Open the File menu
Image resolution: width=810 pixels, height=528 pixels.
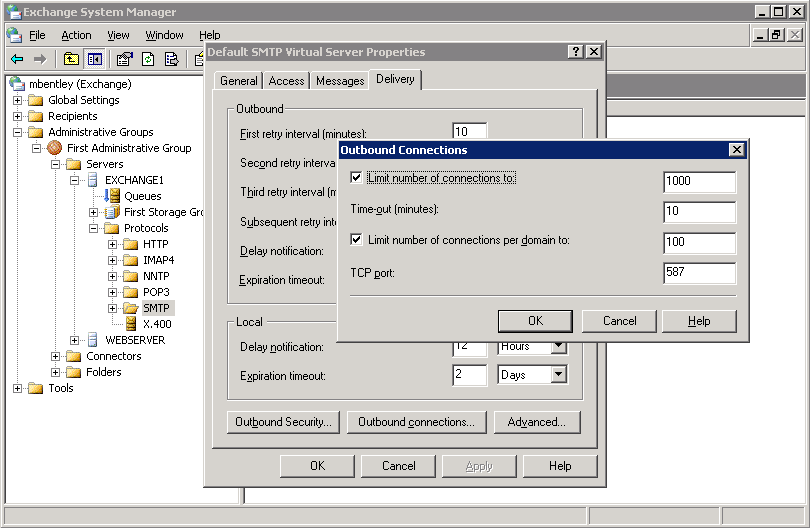click(x=37, y=35)
